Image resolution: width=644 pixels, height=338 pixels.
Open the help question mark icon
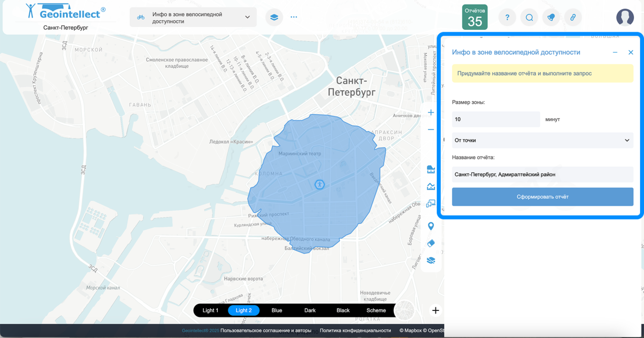pos(507,17)
